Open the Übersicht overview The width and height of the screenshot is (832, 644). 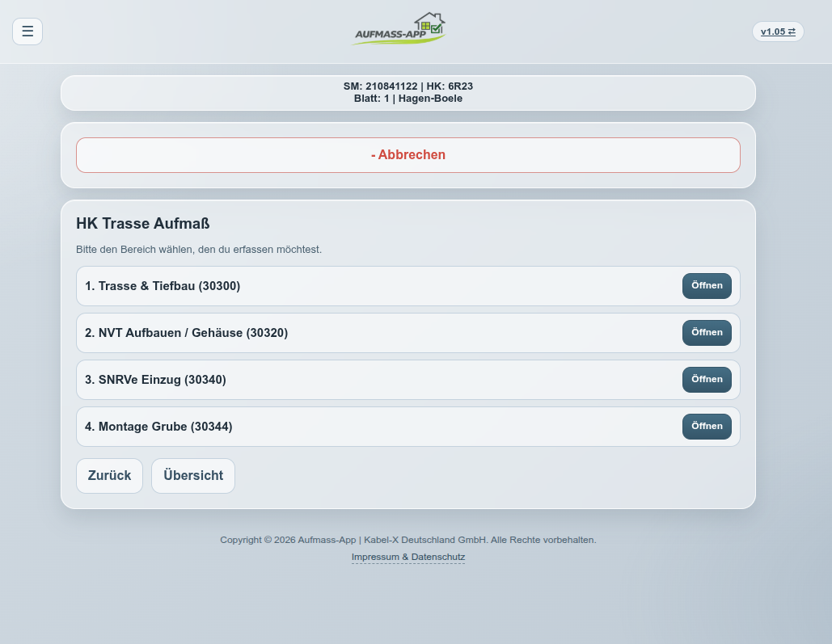click(x=192, y=476)
